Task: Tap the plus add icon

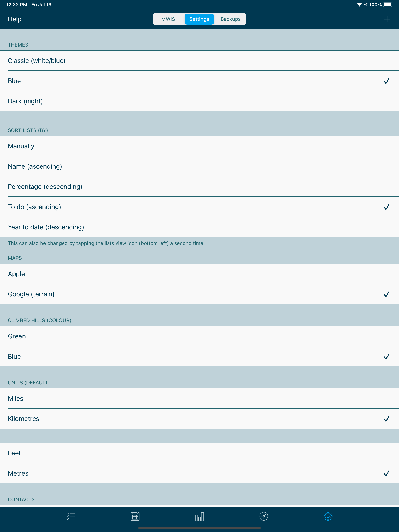Action: (387, 19)
